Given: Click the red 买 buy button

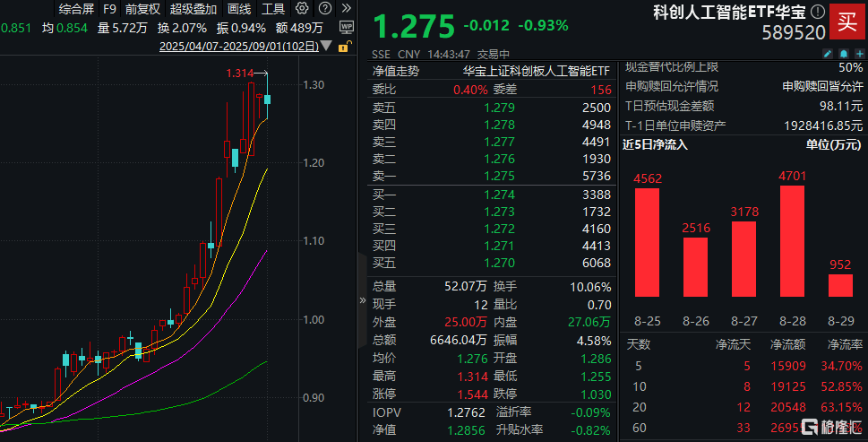Looking at the screenshot, I should pyautogui.click(x=847, y=22).
